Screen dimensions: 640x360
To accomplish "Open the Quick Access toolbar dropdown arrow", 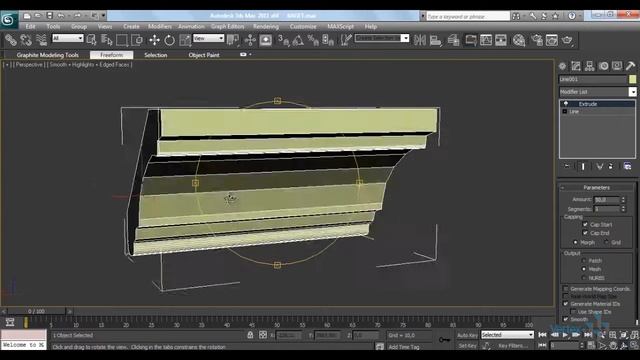I will [103, 16].
